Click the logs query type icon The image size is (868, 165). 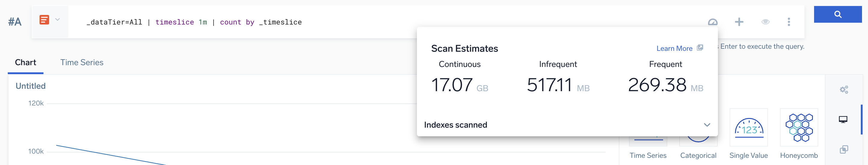pos(44,20)
